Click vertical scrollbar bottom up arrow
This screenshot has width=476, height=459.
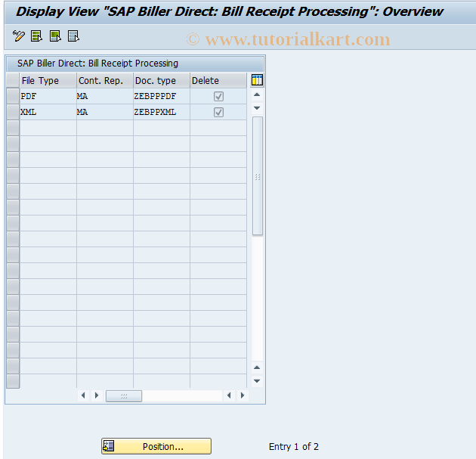point(257,368)
